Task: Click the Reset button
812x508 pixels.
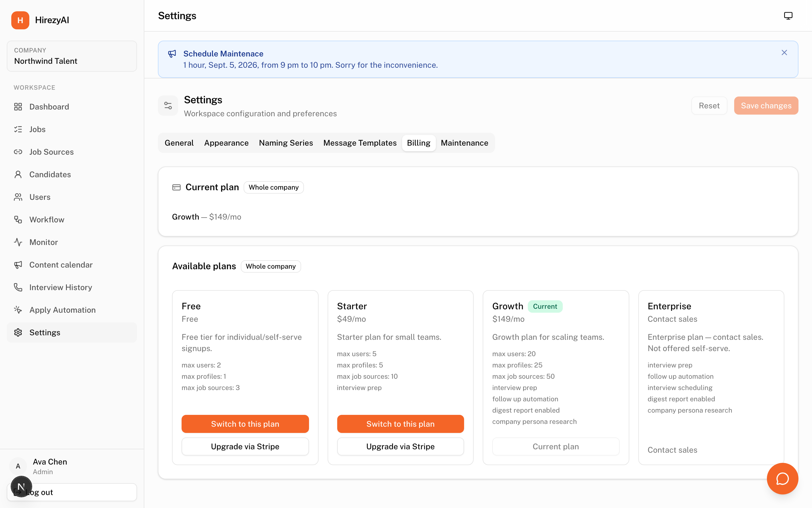Action: 709,106
